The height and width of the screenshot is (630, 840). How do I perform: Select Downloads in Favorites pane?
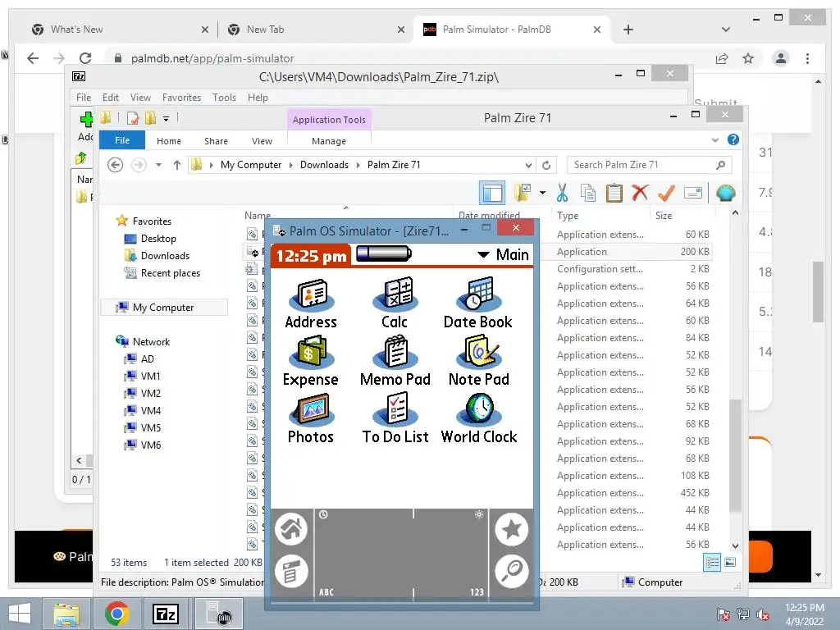tap(165, 256)
